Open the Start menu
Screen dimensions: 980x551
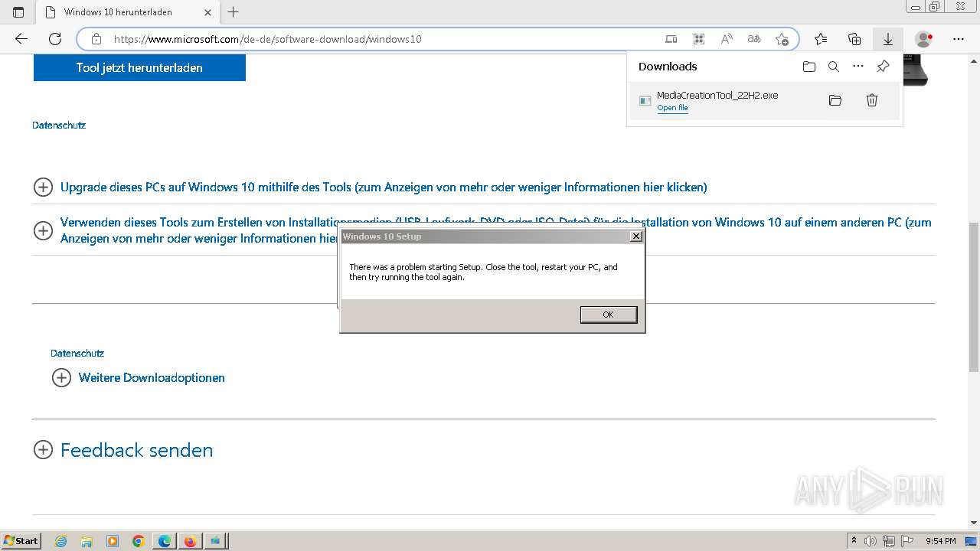pyautogui.click(x=21, y=541)
